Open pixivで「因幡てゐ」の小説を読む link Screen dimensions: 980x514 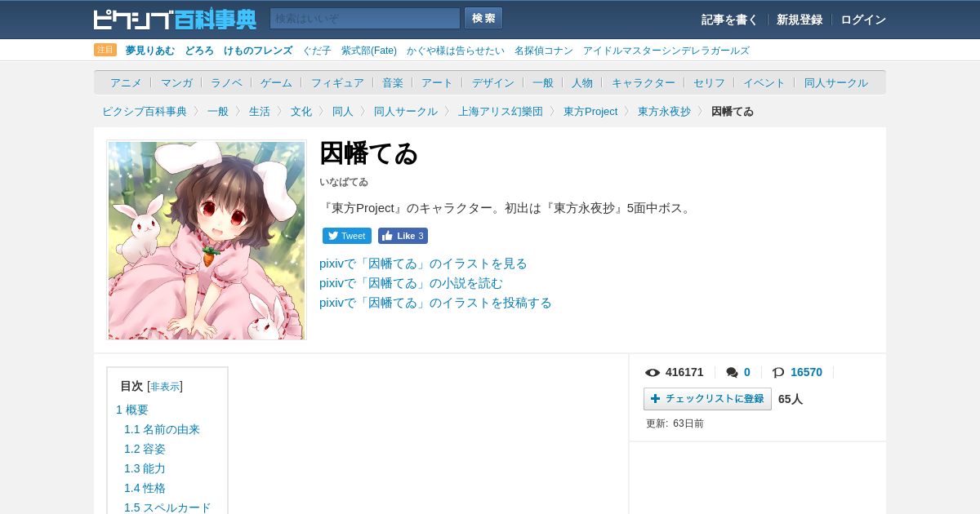point(411,283)
